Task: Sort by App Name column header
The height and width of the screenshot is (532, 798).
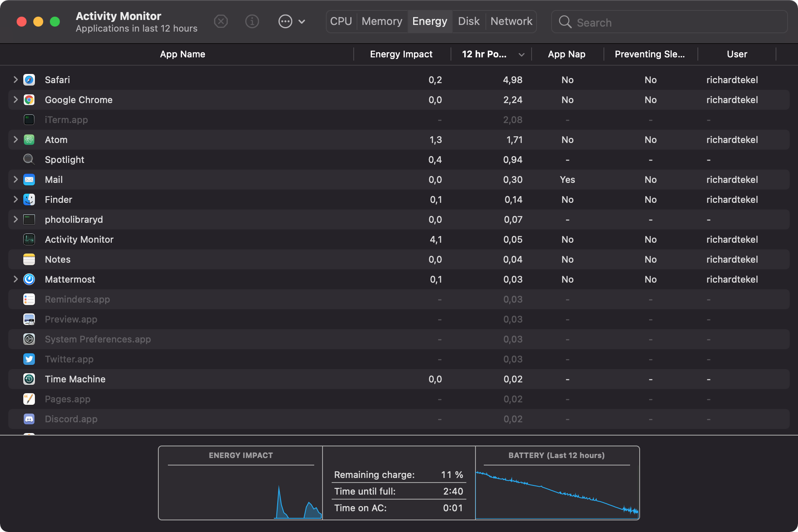Action: click(x=182, y=54)
